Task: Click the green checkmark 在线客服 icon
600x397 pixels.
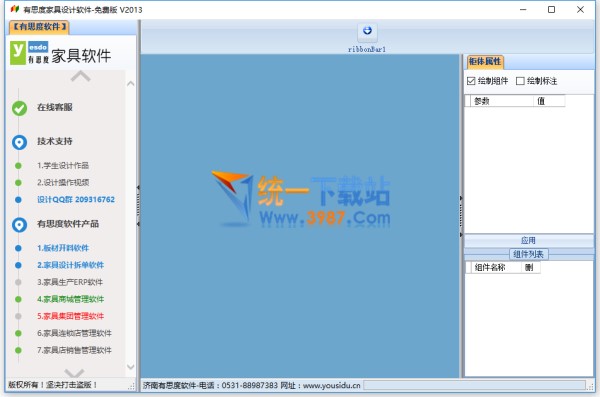Action: tap(20, 108)
